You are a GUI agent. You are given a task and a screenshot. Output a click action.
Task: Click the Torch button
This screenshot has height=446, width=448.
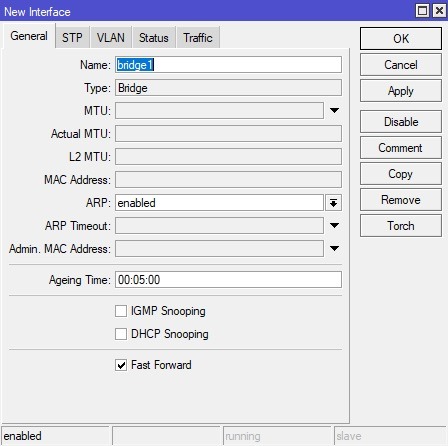(401, 226)
